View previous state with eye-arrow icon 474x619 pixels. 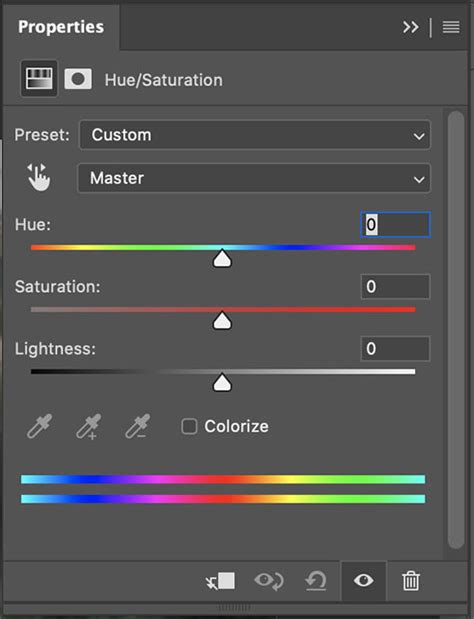[x=269, y=581]
